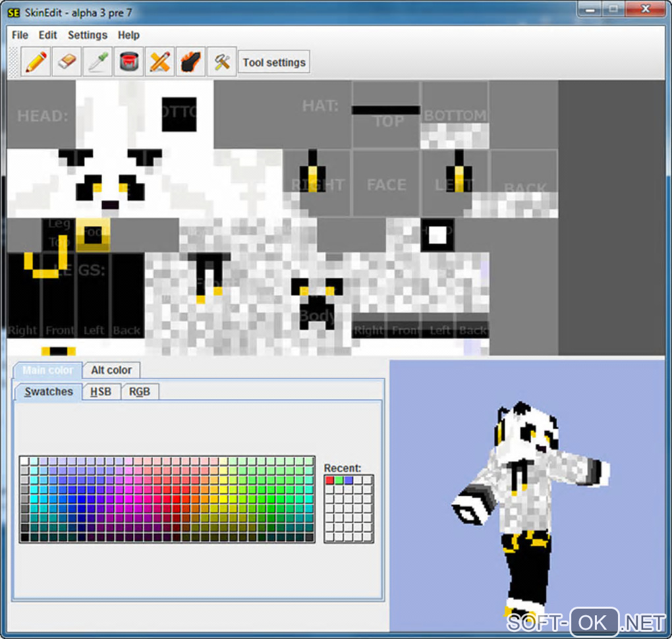672x639 pixels.
Task: Grab the toolbar drag handle grip
Action: coord(14,62)
